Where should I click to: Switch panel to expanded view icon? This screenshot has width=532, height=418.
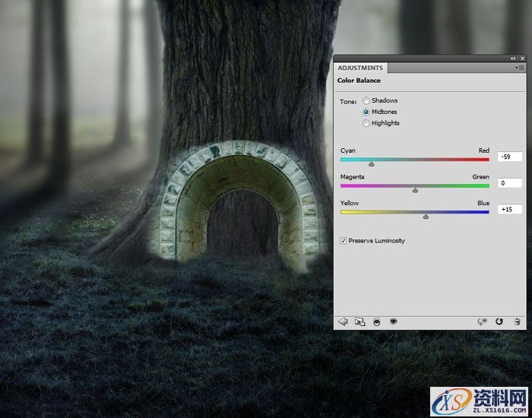pos(359,321)
